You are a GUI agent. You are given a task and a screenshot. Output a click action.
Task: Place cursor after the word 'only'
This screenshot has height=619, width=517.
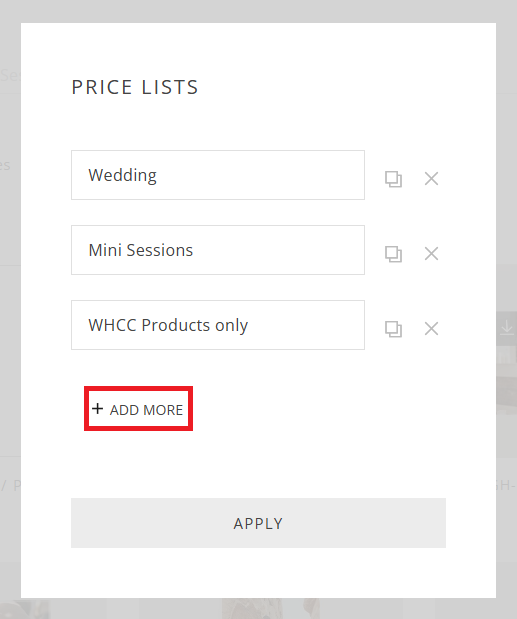click(249, 325)
